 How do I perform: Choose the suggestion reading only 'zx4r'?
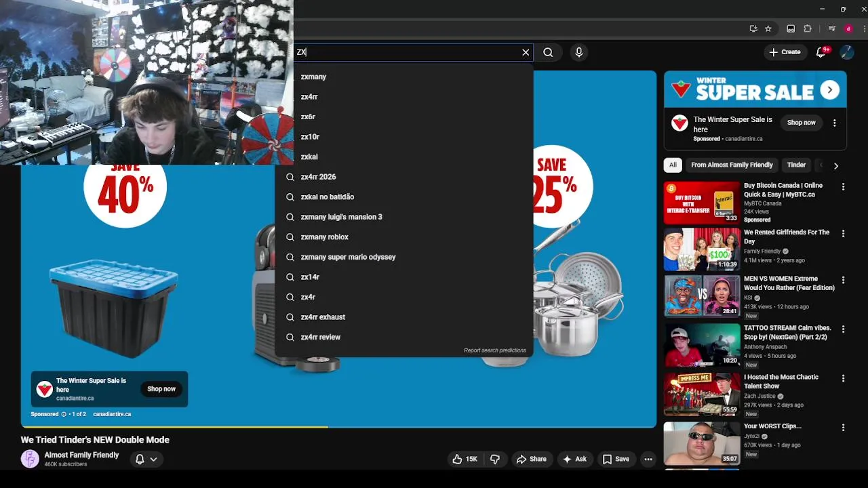click(x=404, y=297)
